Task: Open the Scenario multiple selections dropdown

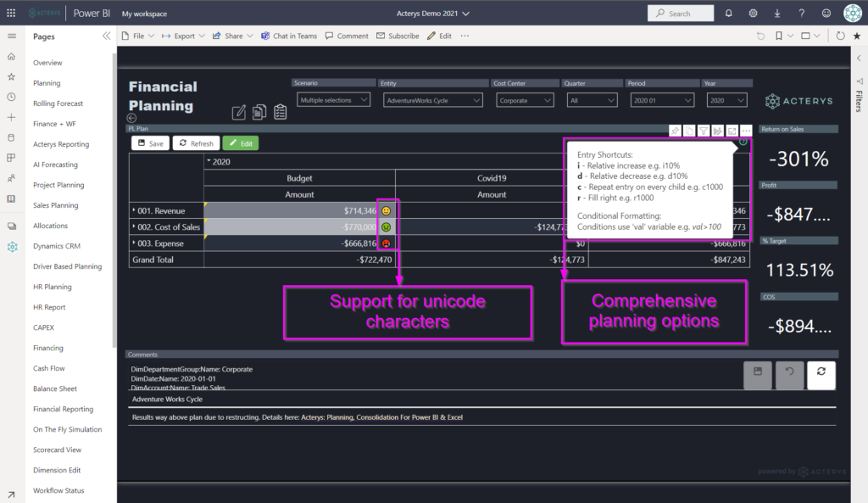Action: click(333, 99)
